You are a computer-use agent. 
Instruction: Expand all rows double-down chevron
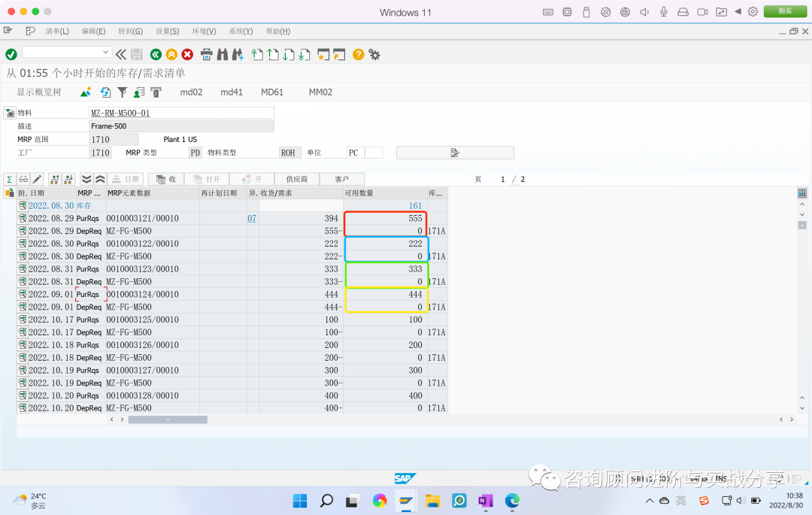[x=86, y=179]
